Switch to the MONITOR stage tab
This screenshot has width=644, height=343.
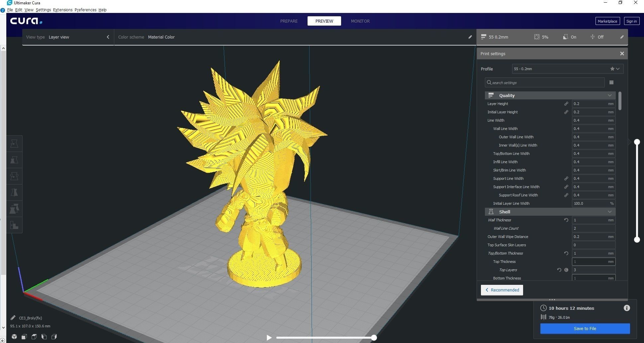(x=360, y=21)
